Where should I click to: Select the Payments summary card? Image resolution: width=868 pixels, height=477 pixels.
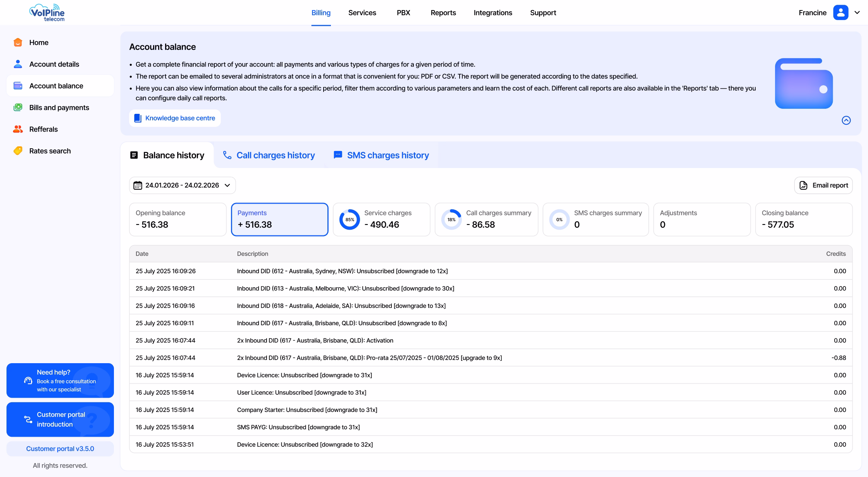tap(280, 220)
